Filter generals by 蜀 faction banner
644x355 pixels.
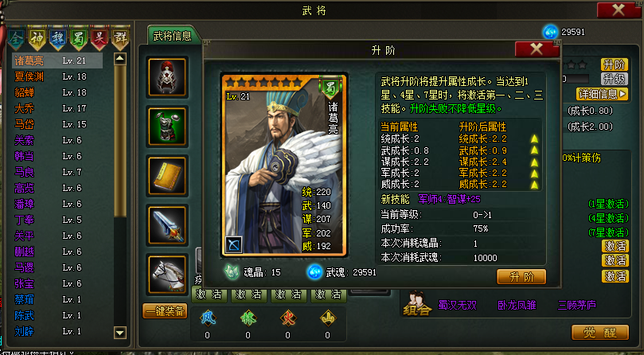click(x=79, y=39)
